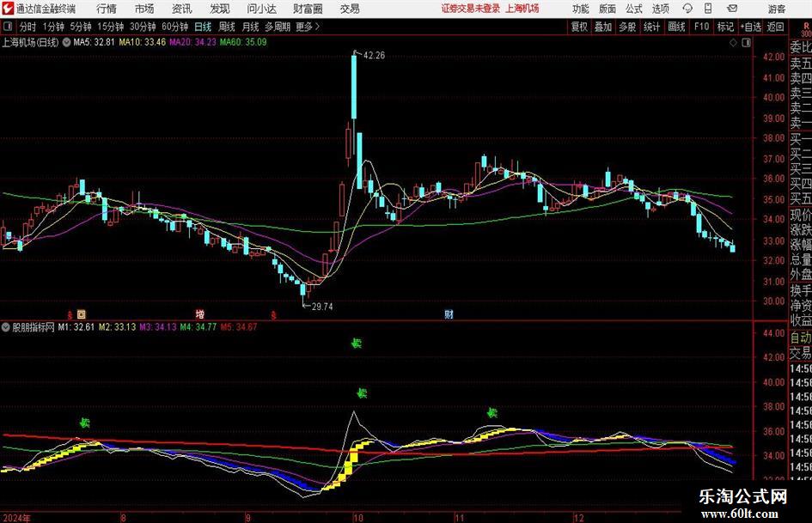Click the F10 company info button
Image resolution: width=812 pixels, height=523 pixels.
701,27
